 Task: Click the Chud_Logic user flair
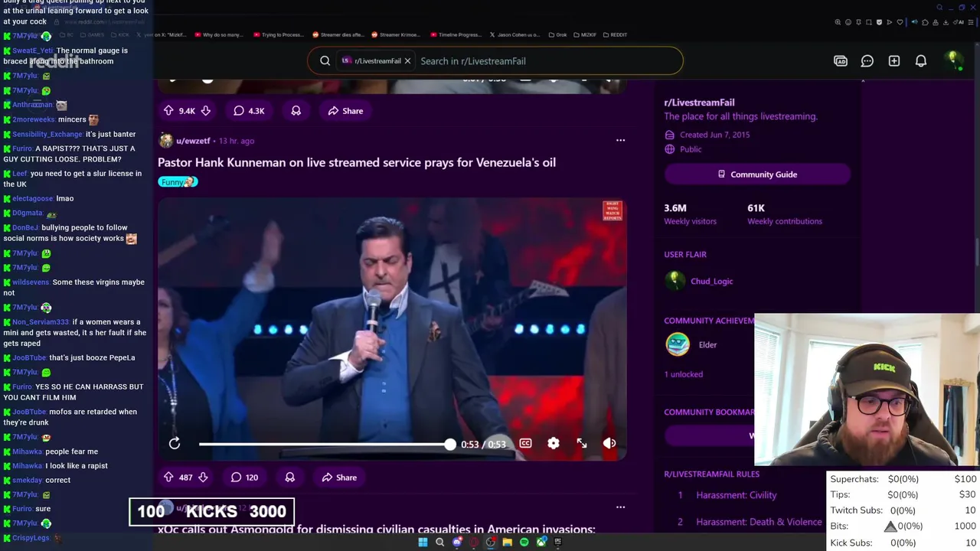[711, 281]
